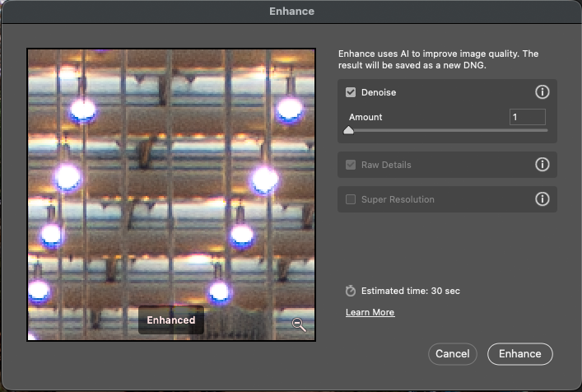
Task: Click the Denoise info icon
Action: click(542, 92)
